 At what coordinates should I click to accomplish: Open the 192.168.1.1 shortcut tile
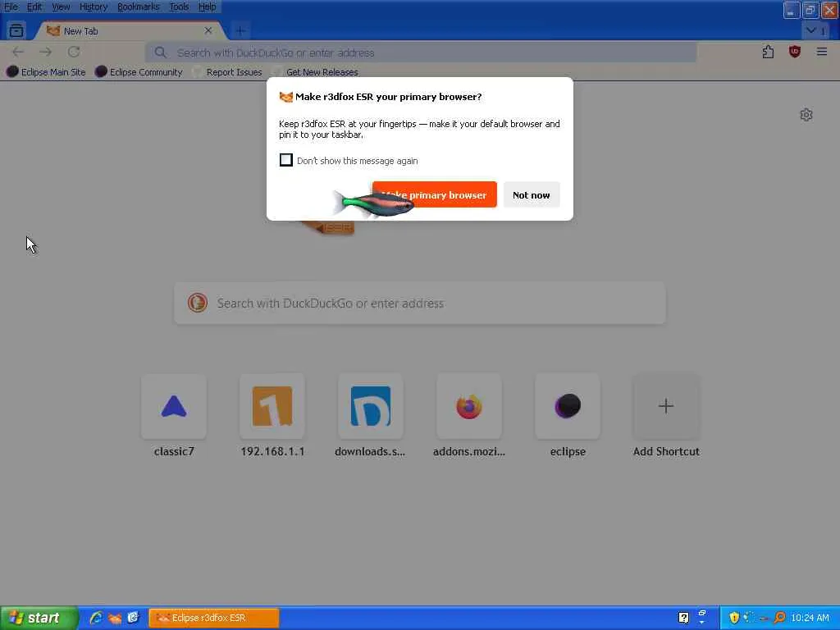tap(272, 407)
